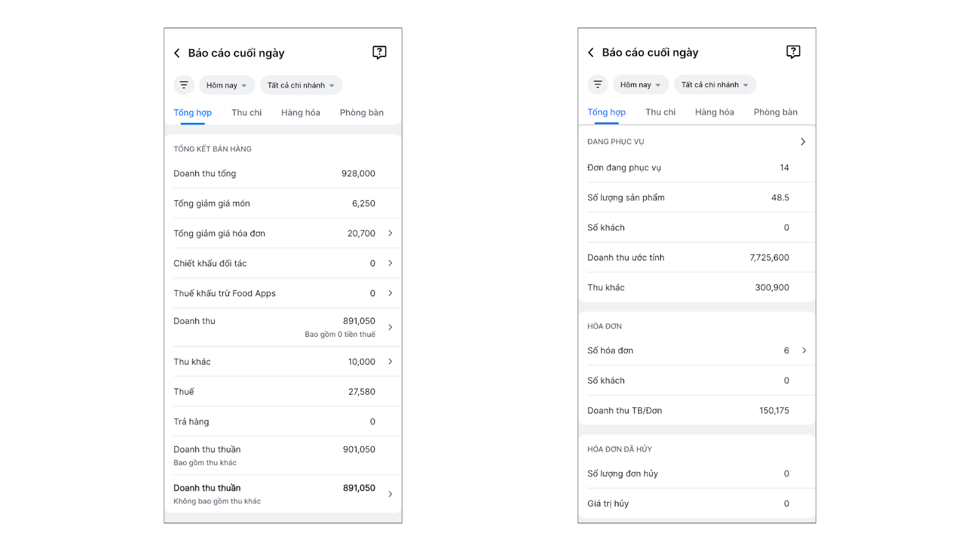This screenshot has height=551, width=980.
Task: Open "Hôm nay" date dropdown on right screen
Action: (640, 84)
